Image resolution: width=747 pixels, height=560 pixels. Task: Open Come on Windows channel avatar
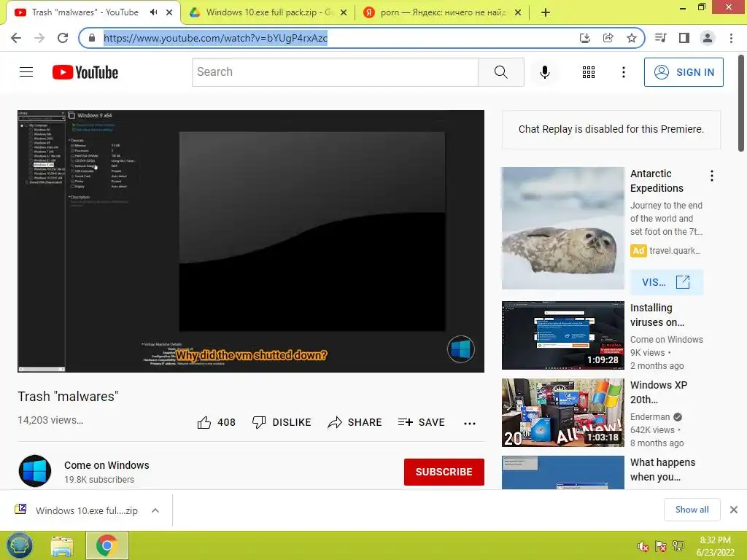pos(35,471)
